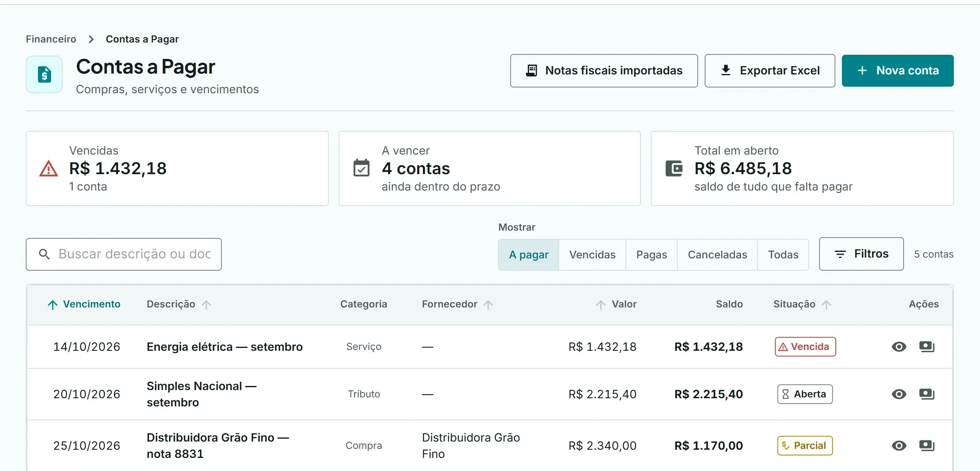Open the Total em aberto summary card
This screenshot has width=980, height=471.
(802, 168)
